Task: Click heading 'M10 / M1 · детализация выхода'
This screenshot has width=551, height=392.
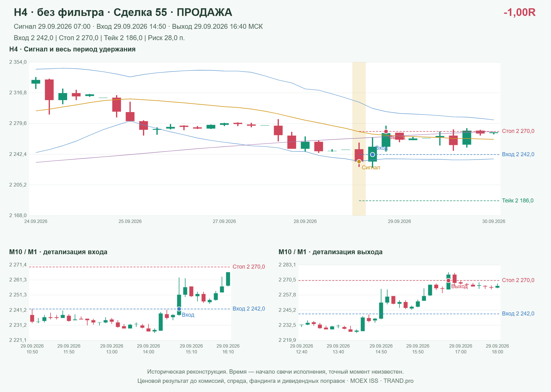Action: click(x=331, y=252)
